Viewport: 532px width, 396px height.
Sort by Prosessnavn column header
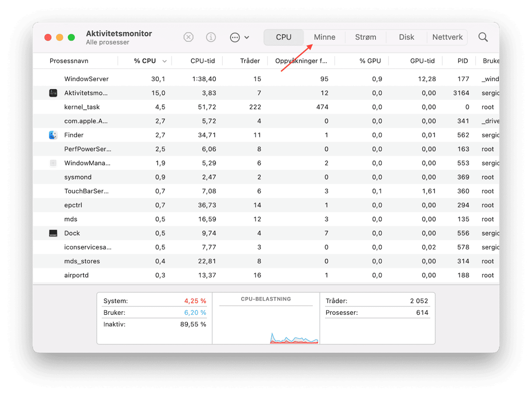[69, 61]
